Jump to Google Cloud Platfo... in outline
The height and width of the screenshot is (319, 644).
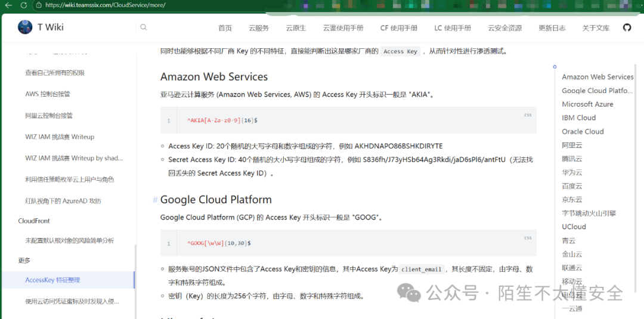597,90
